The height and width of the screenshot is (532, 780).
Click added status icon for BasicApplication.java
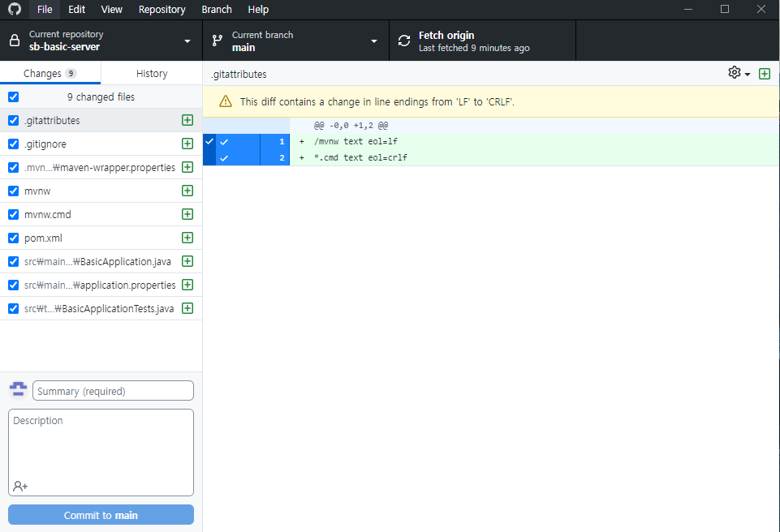tap(187, 261)
